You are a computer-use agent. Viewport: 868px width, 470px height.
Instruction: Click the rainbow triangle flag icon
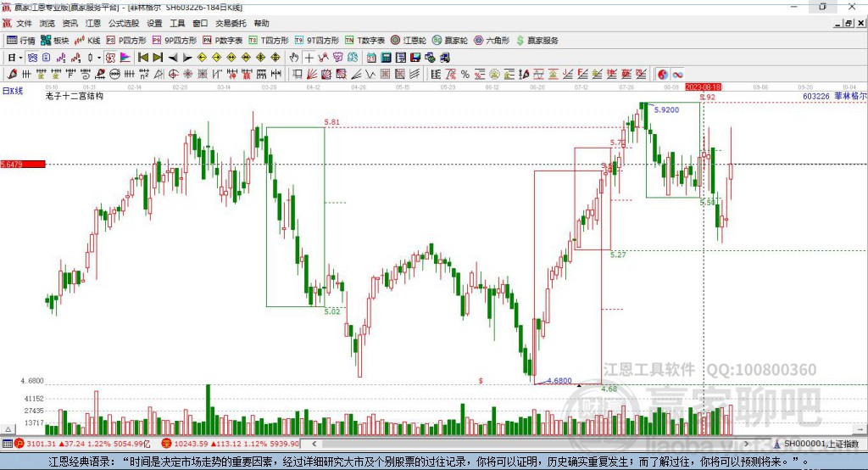tap(125, 58)
